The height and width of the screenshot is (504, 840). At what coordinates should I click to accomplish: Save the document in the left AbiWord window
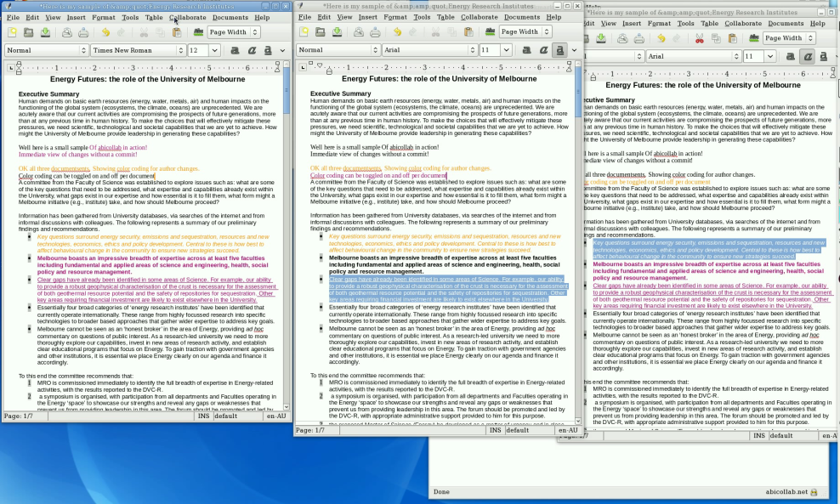click(46, 32)
